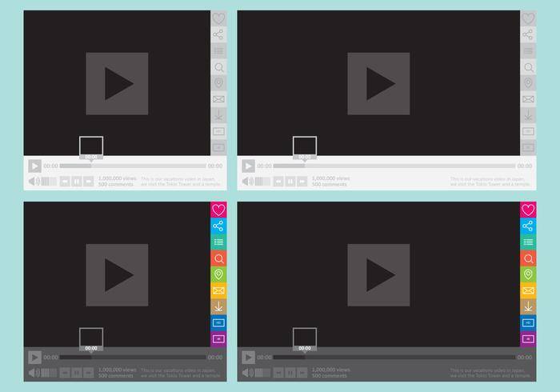
Task: Click the search magnifier in top-right player sidebar
Action: click(x=528, y=67)
